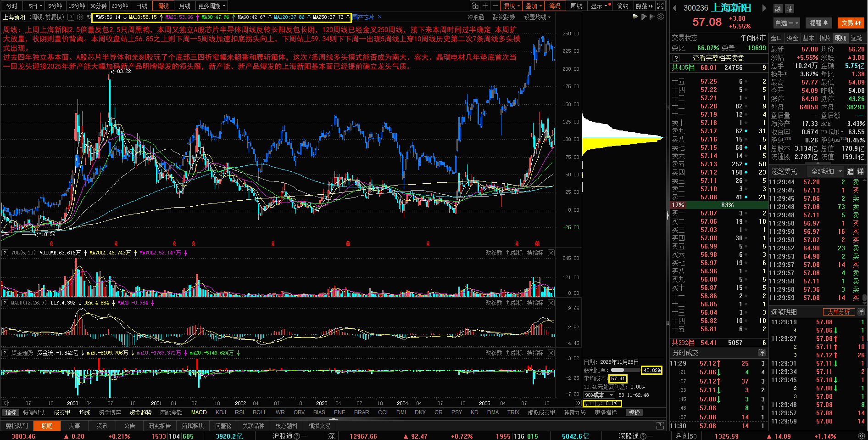Screen dimensions: 868x440
Task: Click 大单分析 button
Action: pyautogui.click(x=839, y=312)
